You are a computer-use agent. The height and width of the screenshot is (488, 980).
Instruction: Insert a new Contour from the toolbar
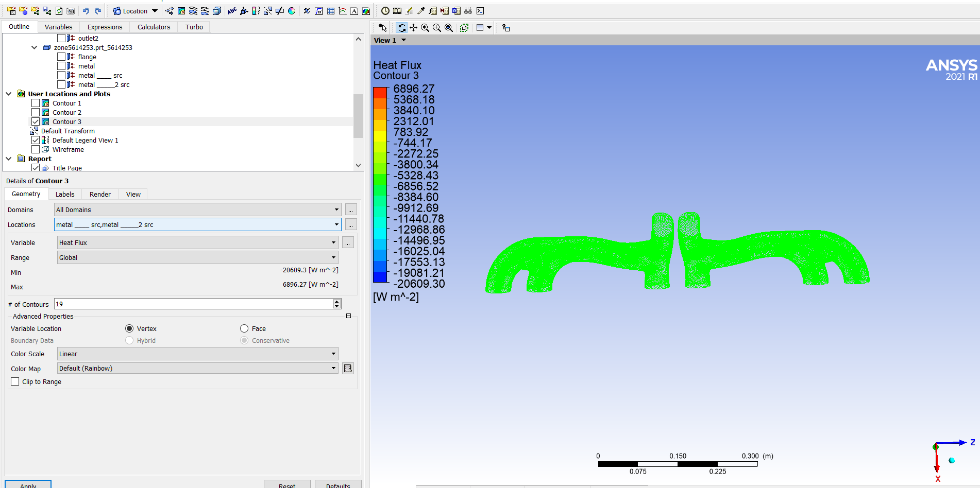coord(181,11)
